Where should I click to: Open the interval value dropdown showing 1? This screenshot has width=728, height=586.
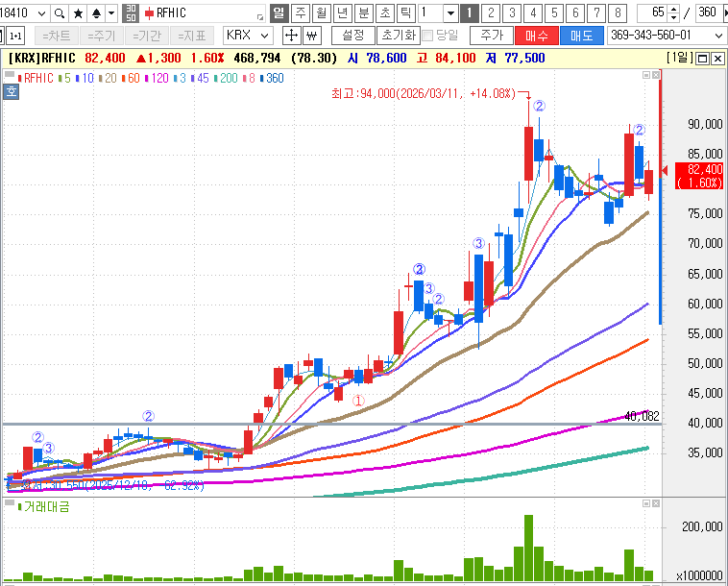point(449,13)
